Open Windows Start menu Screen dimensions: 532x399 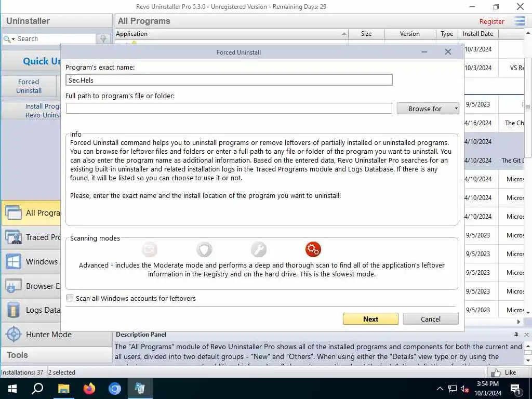[x=12, y=389]
